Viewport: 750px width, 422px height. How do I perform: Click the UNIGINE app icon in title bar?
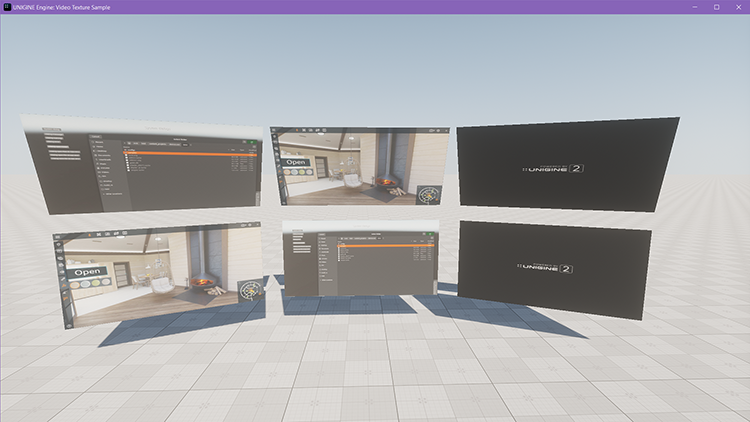pyautogui.click(x=6, y=7)
